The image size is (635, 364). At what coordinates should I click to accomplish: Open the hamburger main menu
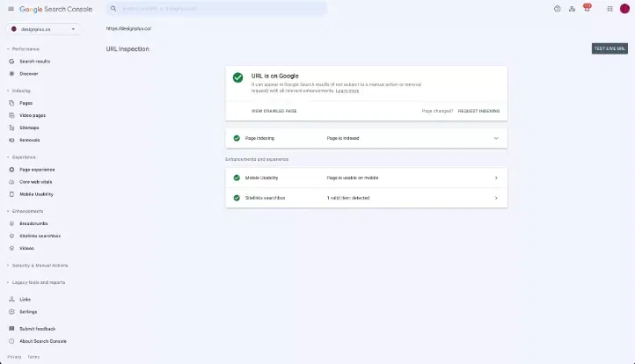(x=11, y=9)
